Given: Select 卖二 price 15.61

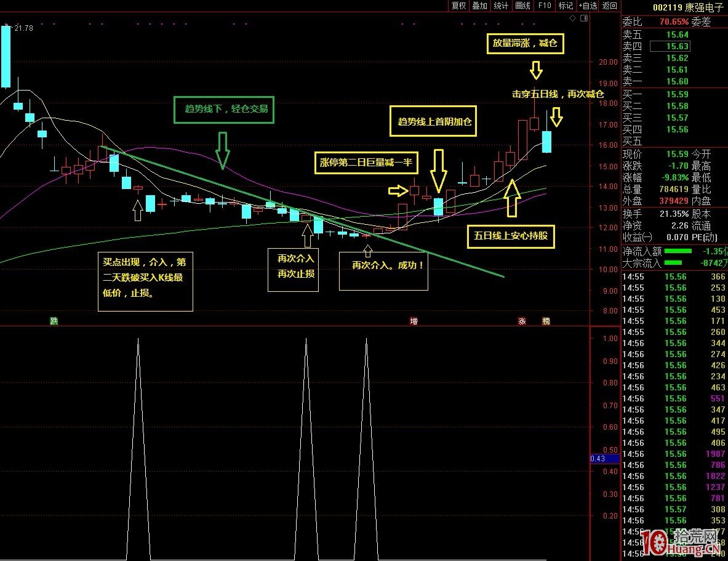Looking at the screenshot, I should click(x=678, y=70).
